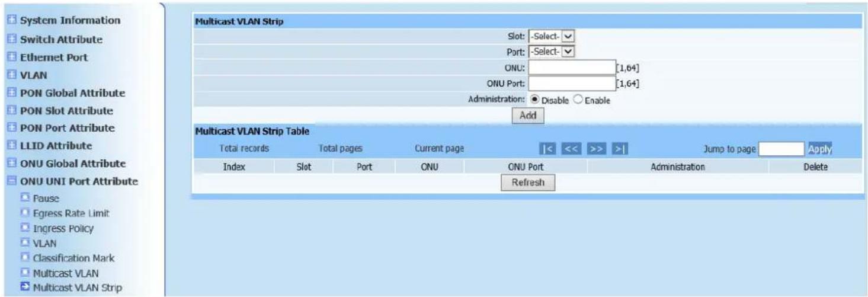This screenshot has width=868, height=297.
Task: Click the Add button
Action: point(527,117)
